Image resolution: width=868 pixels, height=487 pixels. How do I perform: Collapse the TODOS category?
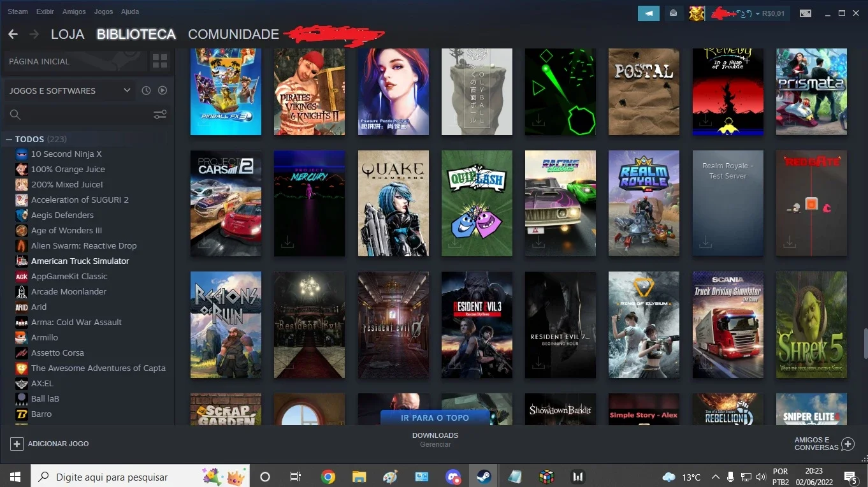pos(9,139)
